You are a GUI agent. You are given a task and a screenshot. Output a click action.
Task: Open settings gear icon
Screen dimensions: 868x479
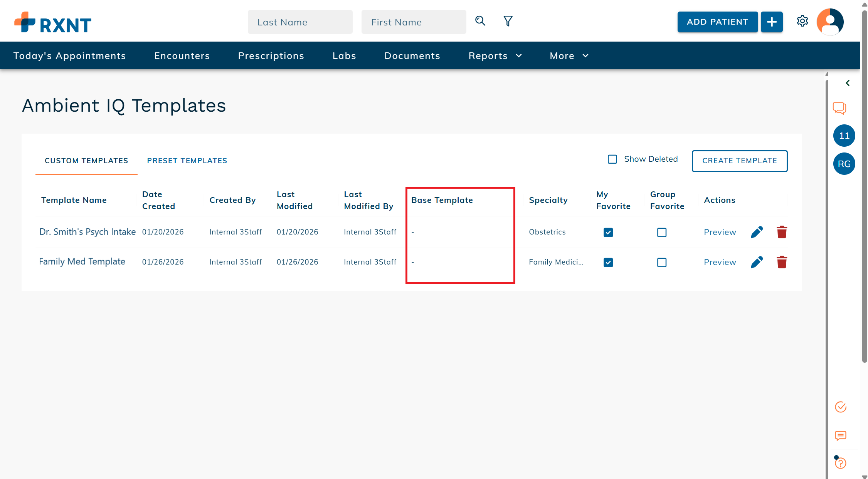click(802, 21)
